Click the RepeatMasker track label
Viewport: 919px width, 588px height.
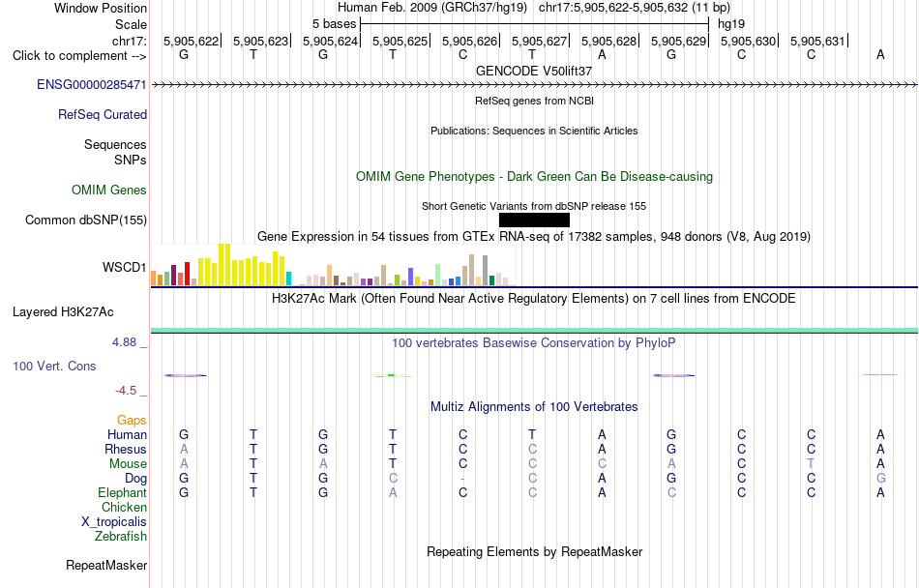(106, 565)
